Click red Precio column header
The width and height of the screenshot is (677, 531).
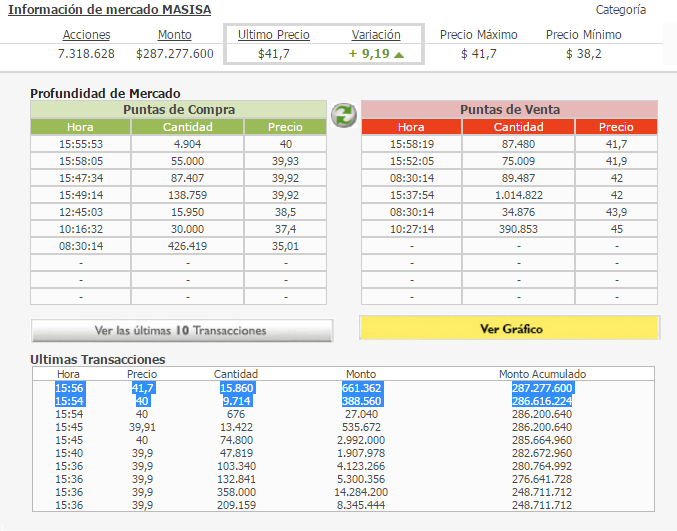616,127
